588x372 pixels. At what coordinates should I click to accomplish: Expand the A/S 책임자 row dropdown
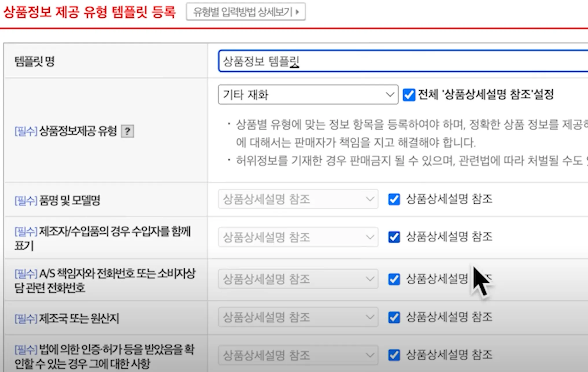pos(298,279)
